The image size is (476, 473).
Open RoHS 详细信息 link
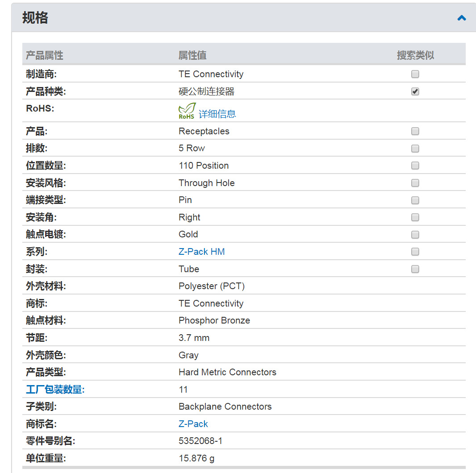point(217,114)
